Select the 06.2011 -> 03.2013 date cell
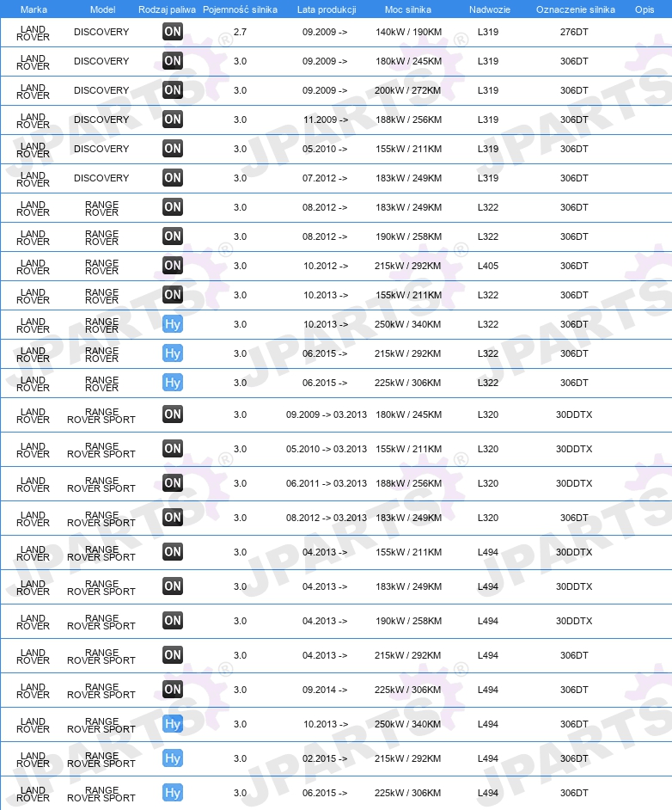672x810 pixels. [327, 483]
